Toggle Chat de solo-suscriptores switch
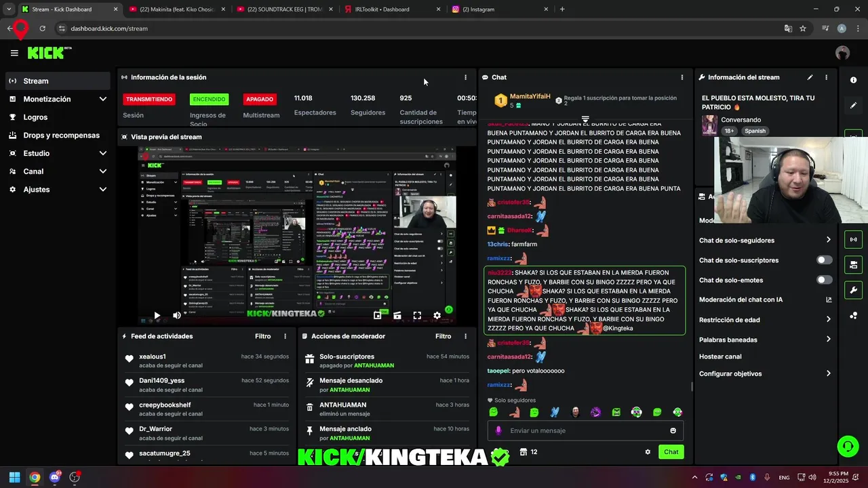The width and height of the screenshot is (868, 488). 824,260
